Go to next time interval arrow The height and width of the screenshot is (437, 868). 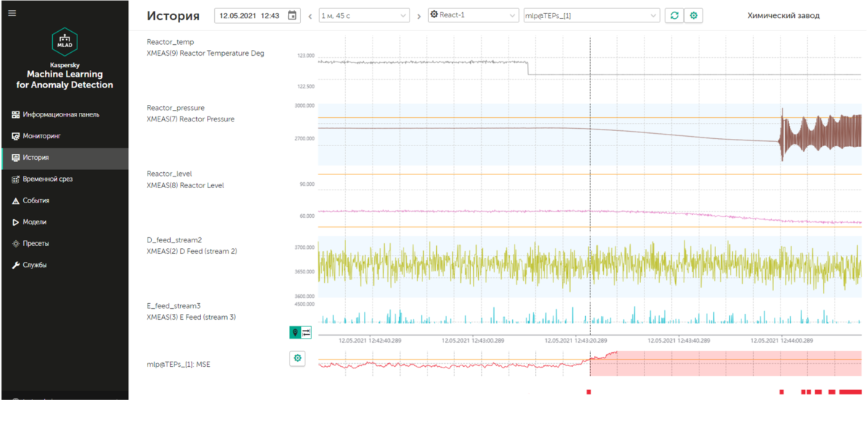tap(419, 16)
